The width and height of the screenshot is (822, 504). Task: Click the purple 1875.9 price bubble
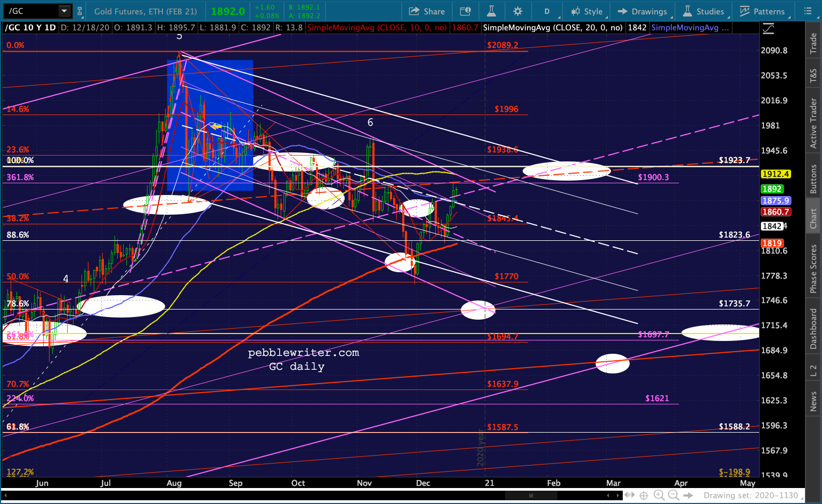tap(775, 201)
